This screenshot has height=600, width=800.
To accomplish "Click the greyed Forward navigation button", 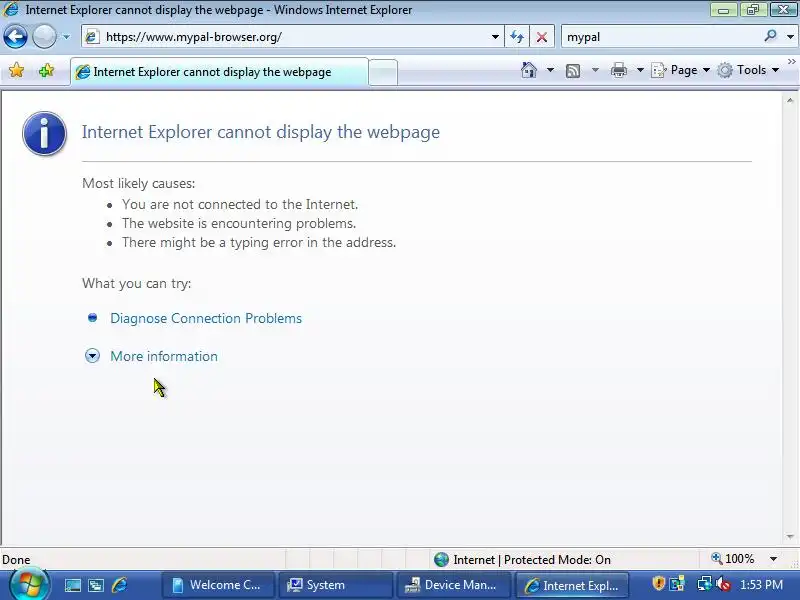I will point(44,37).
